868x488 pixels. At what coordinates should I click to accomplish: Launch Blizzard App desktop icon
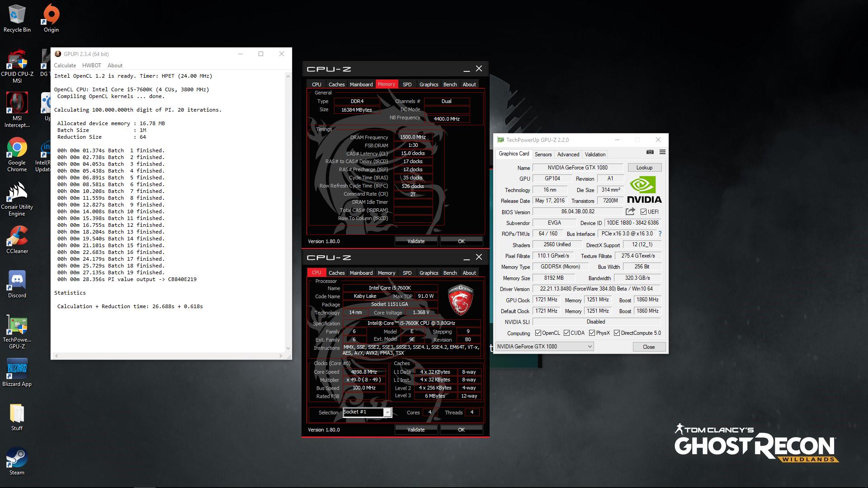pyautogui.click(x=17, y=373)
